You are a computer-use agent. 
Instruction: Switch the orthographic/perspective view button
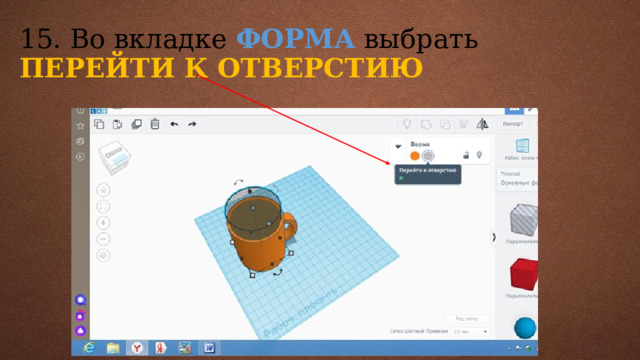103,255
